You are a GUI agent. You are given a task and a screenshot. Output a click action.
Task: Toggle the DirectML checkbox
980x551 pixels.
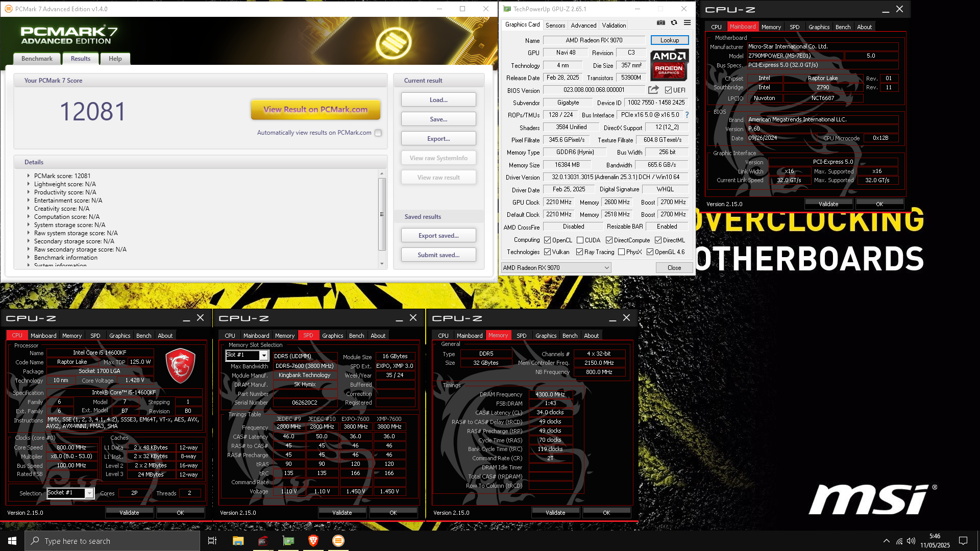pyautogui.click(x=658, y=240)
